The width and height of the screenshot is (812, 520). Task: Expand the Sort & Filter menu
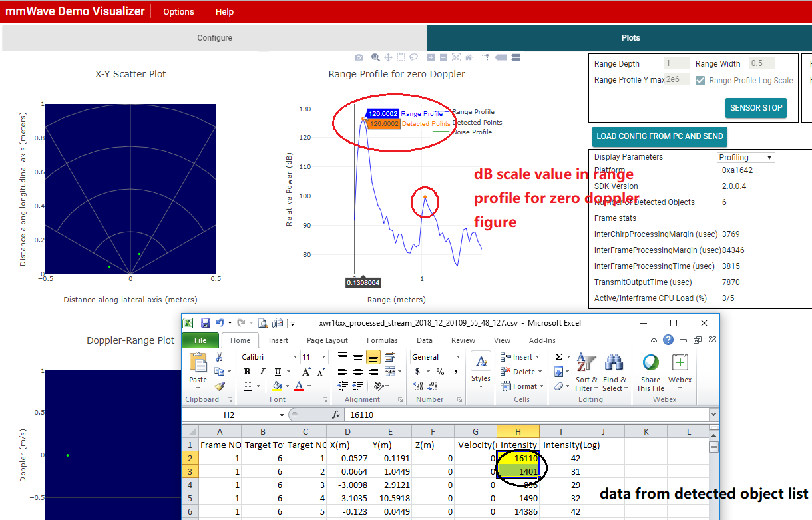586,373
